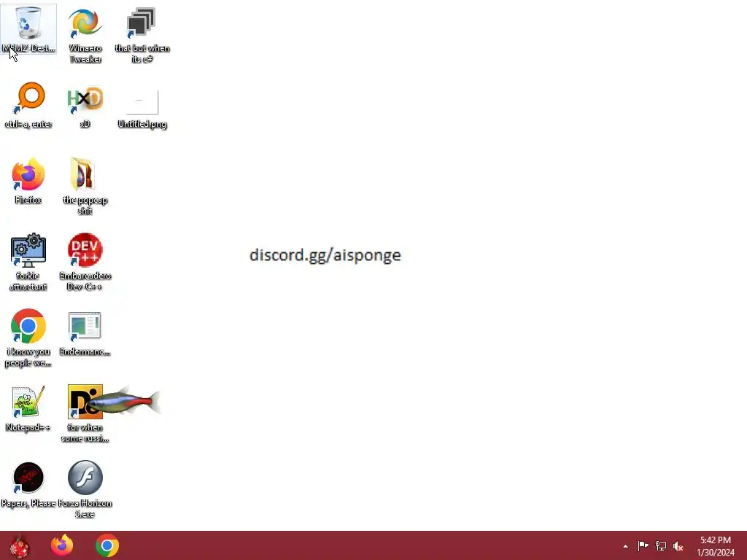747x560 pixels.
Task: Show hidden tray icons arrow
Action: click(x=625, y=546)
